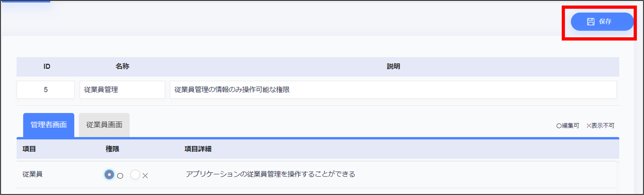Click the 説明 header label
The image size is (644, 195).
point(393,66)
